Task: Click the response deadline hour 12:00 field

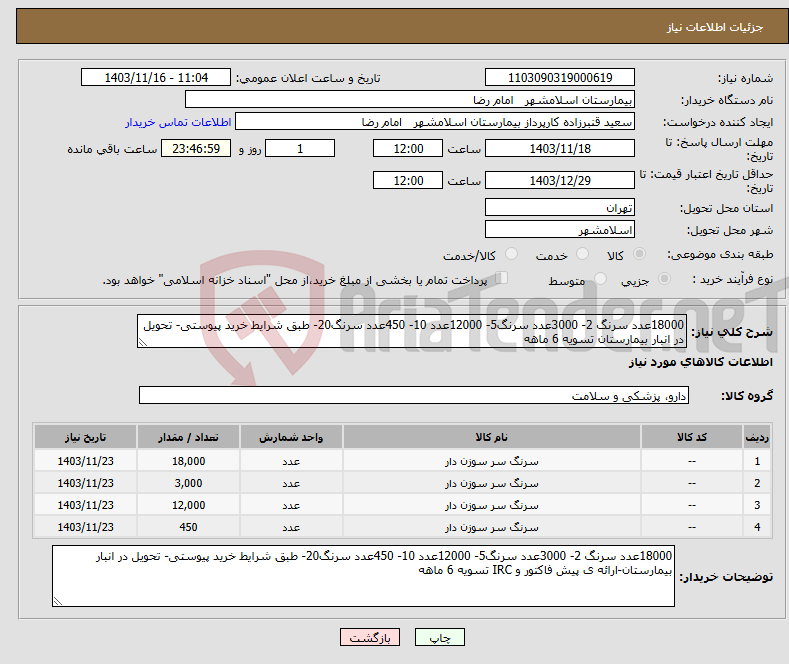Action: point(408,148)
